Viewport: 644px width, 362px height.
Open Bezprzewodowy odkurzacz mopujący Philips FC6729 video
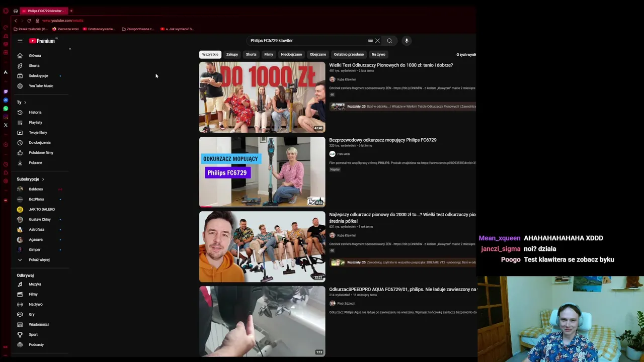(x=383, y=140)
